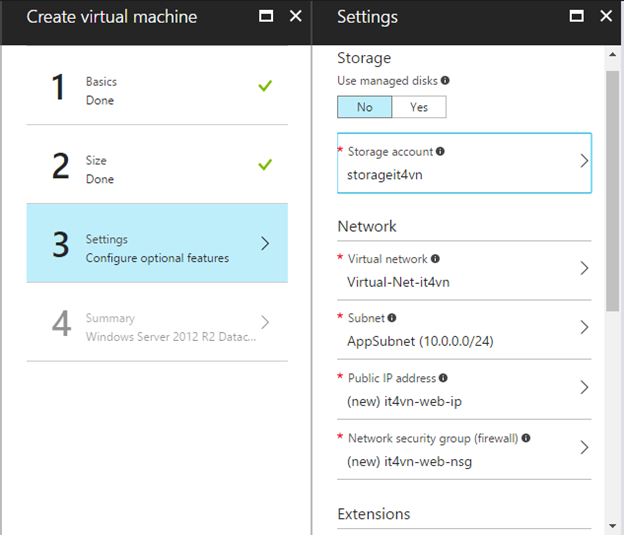
Task: Maximize the Create virtual machine blade
Action: pyautogui.click(x=265, y=17)
